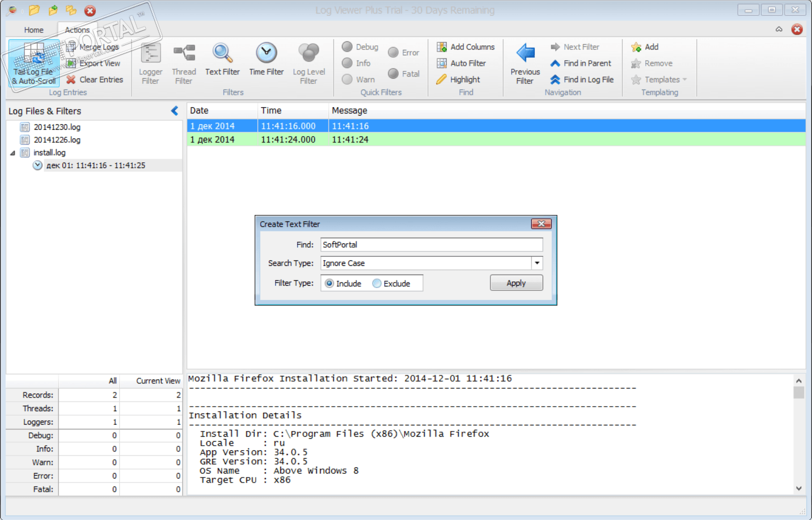The image size is (812, 520).
Task: Toggle the Warn quick filter
Action: 358,80
